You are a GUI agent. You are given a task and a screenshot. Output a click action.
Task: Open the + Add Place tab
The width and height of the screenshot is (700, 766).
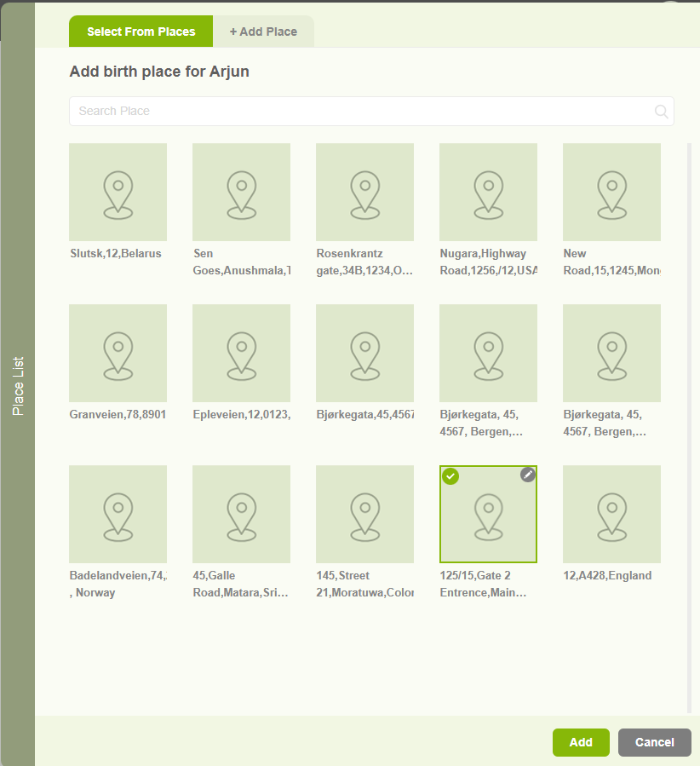click(x=263, y=32)
